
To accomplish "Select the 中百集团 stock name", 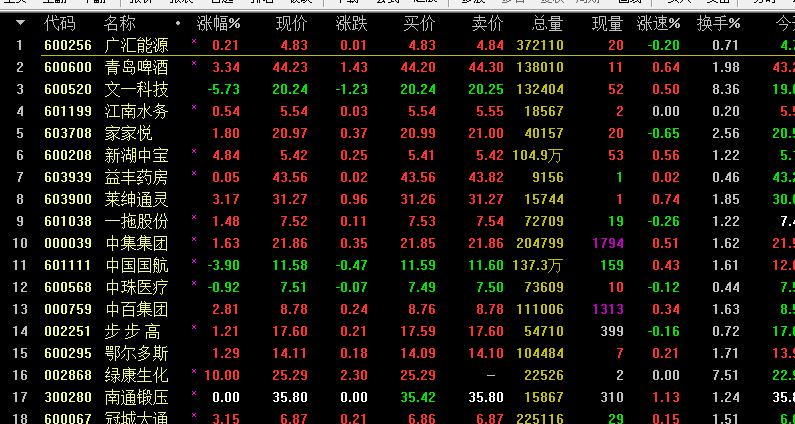I will pyautogui.click(x=136, y=309).
